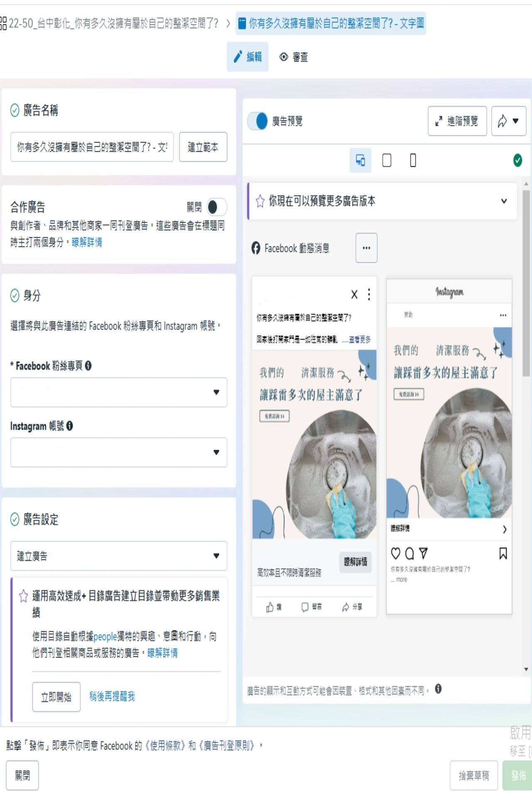Switch to the 編輯 tab
The height and width of the screenshot is (798, 532).
[x=247, y=57]
